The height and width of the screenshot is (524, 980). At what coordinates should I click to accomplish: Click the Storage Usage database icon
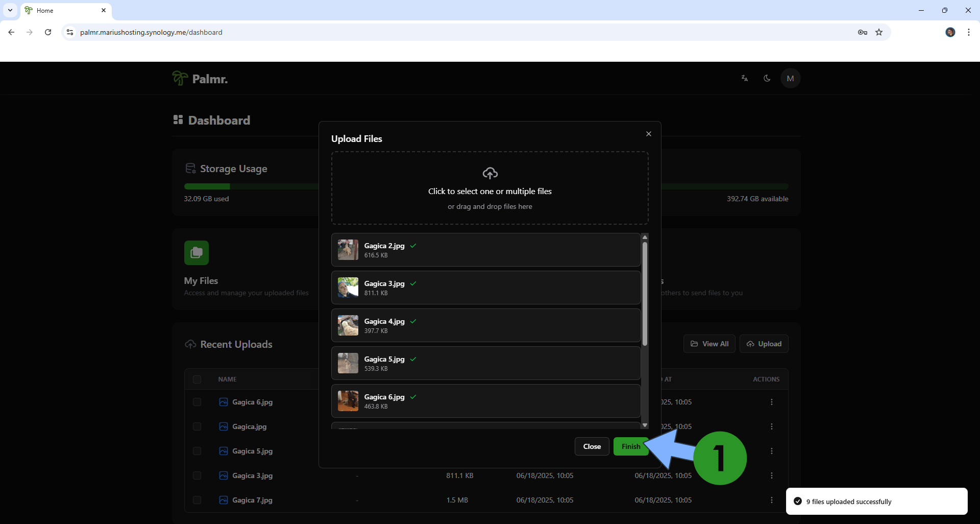pos(190,169)
